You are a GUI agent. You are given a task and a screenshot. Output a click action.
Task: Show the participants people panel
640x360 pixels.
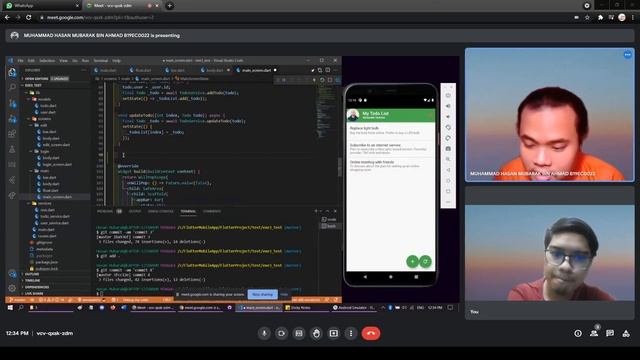594,333
